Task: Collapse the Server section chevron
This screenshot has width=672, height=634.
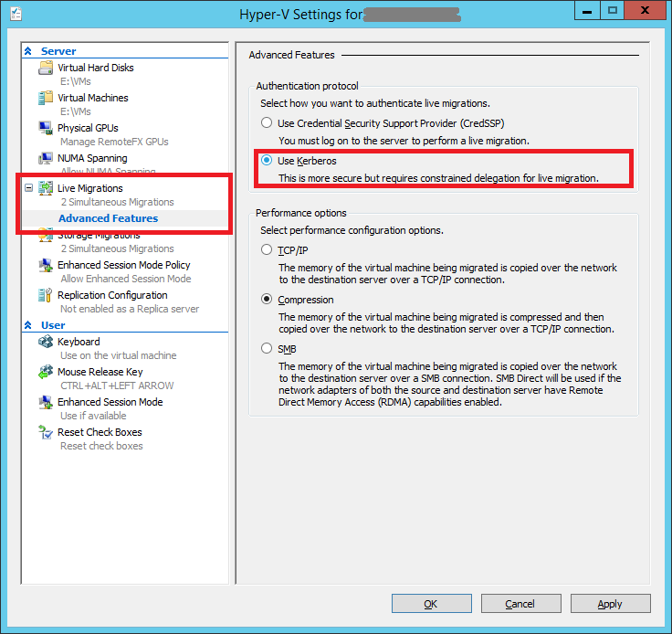Action: (x=28, y=51)
